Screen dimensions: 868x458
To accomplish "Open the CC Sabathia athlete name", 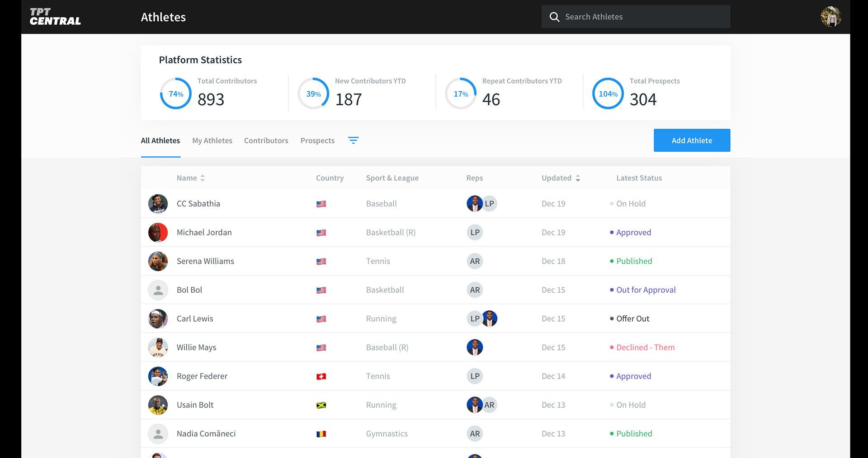I will pyautogui.click(x=198, y=204).
